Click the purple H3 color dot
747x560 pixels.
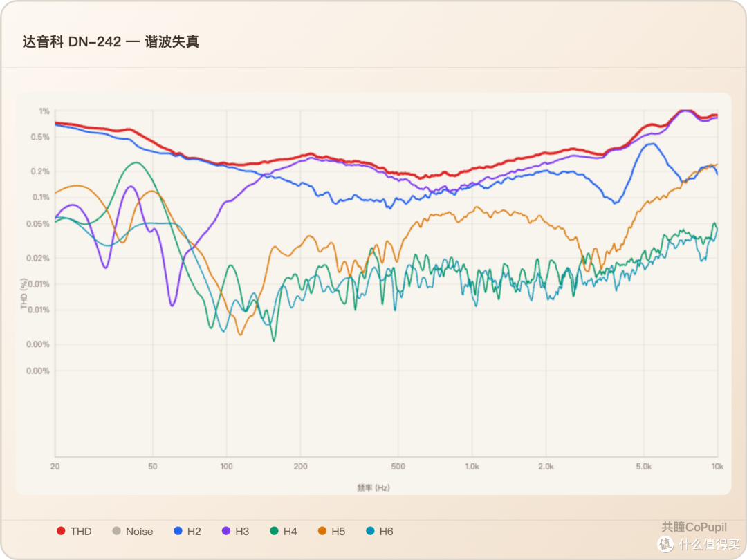click(x=226, y=530)
